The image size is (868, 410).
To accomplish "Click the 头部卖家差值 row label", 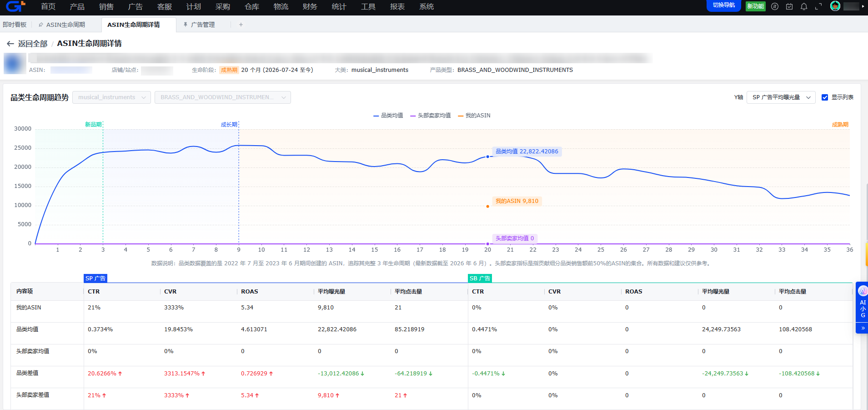I will click(x=33, y=395).
